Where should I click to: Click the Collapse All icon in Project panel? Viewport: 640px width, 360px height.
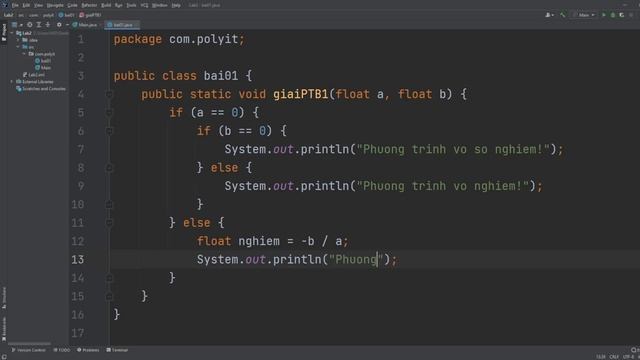(x=48, y=25)
